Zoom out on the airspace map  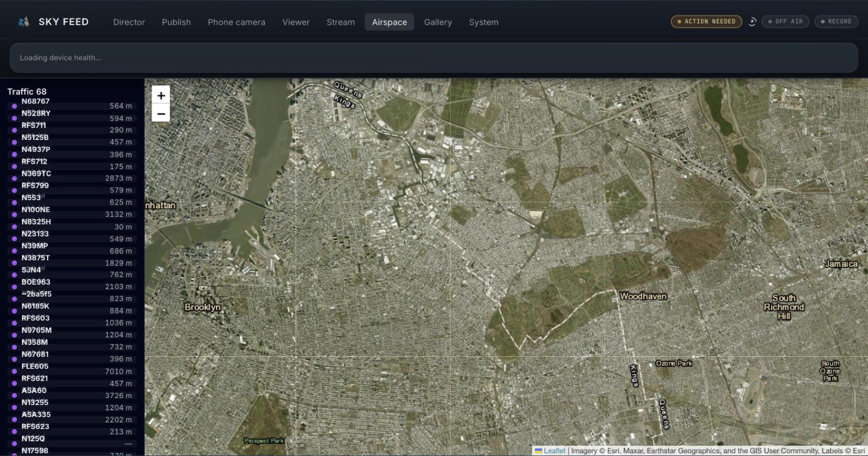[161, 113]
